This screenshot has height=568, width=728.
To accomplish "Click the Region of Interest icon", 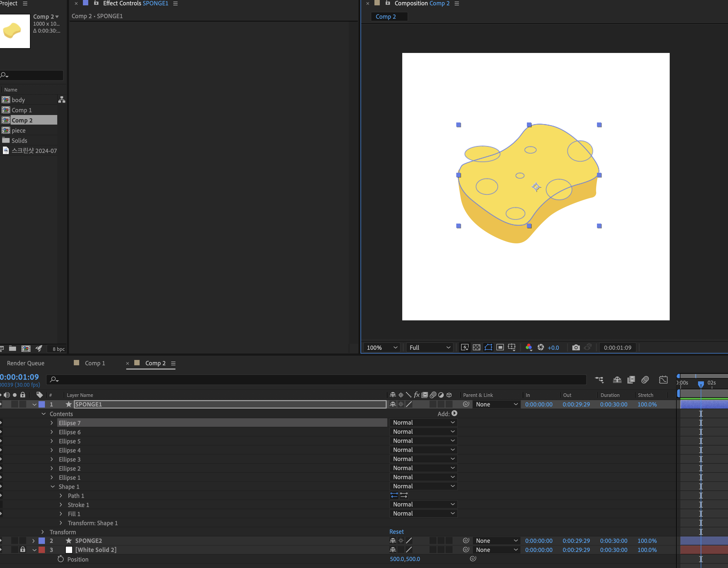I will point(500,347).
